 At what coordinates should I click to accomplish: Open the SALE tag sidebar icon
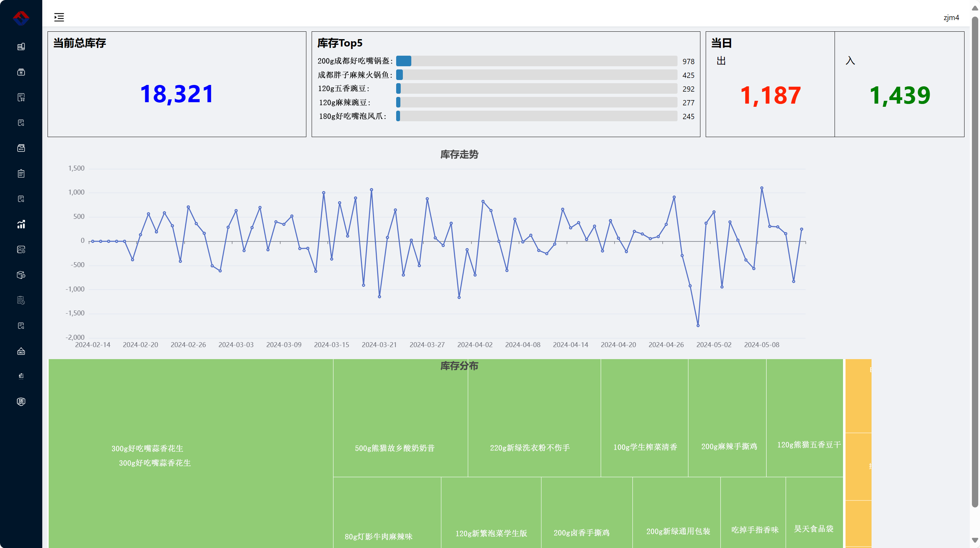pos(21,351)
